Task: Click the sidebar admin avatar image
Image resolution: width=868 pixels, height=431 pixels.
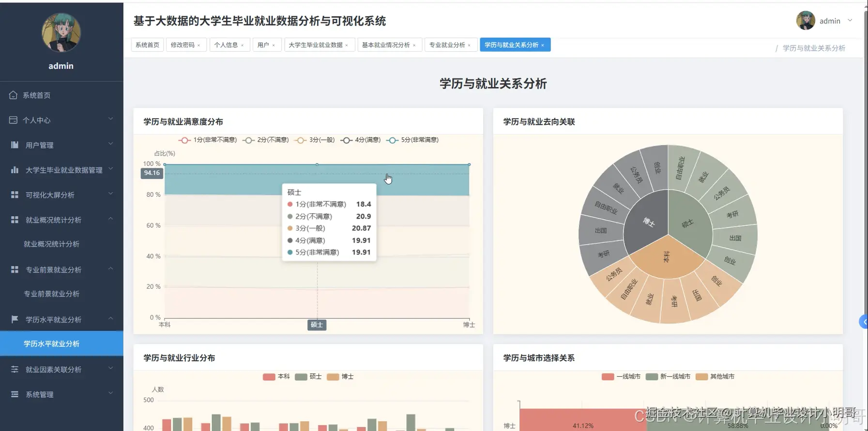Action: (x=61, y=33)
